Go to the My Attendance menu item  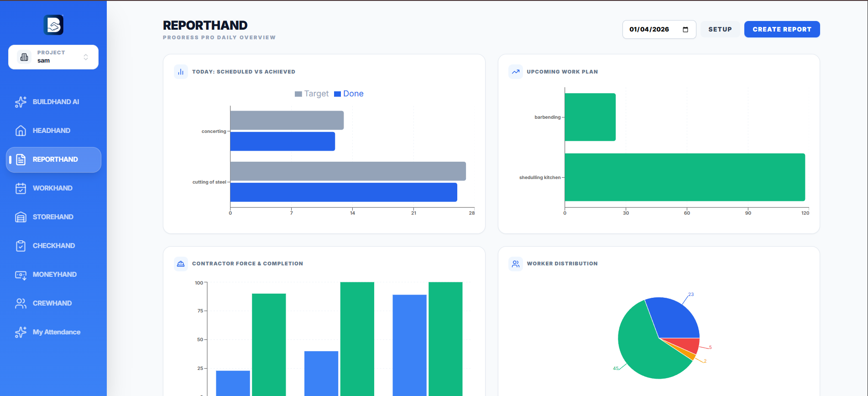tap(57, 332)
